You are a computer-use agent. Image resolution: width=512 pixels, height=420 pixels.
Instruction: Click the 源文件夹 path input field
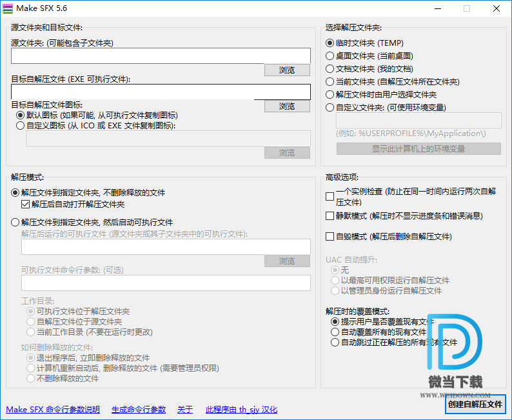tap(161, 56)
